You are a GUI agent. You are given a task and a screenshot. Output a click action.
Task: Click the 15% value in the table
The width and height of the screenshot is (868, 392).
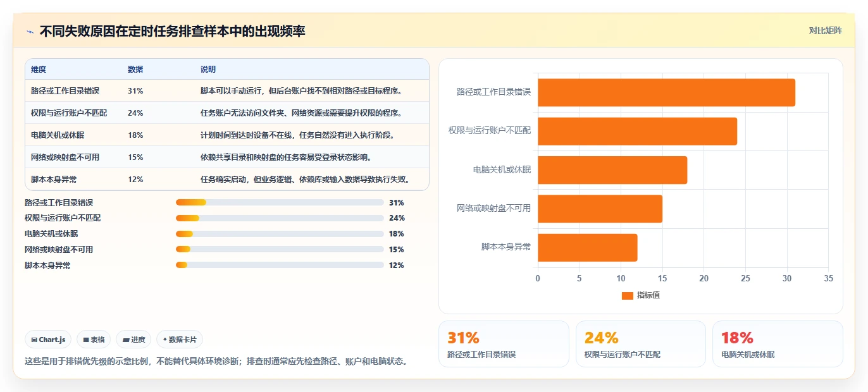click(135, 157)
